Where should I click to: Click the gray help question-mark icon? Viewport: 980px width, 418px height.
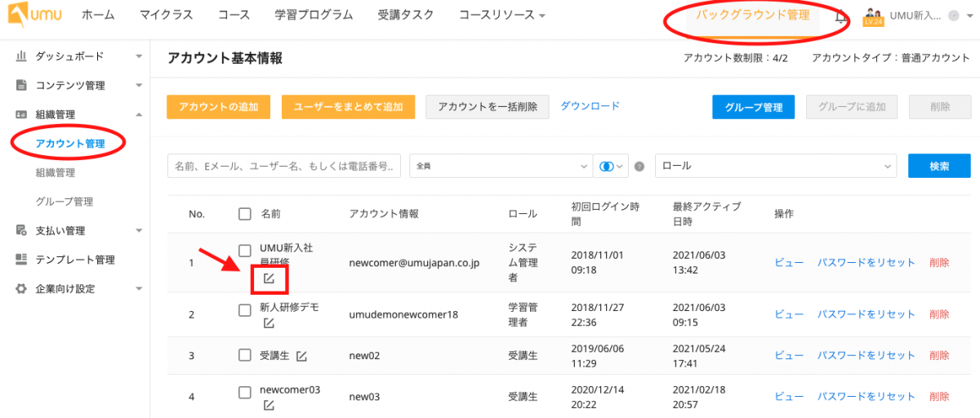point(639,166)
